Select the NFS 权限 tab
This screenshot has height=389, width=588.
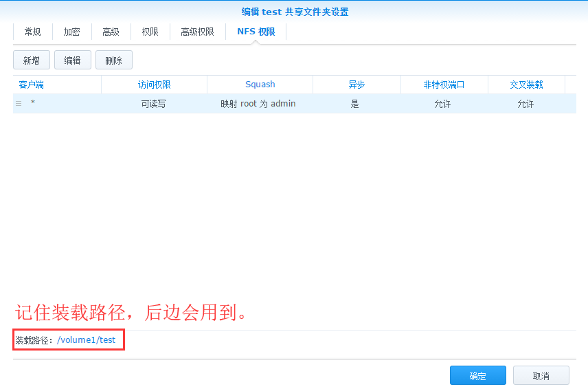[x=256, y=32]
